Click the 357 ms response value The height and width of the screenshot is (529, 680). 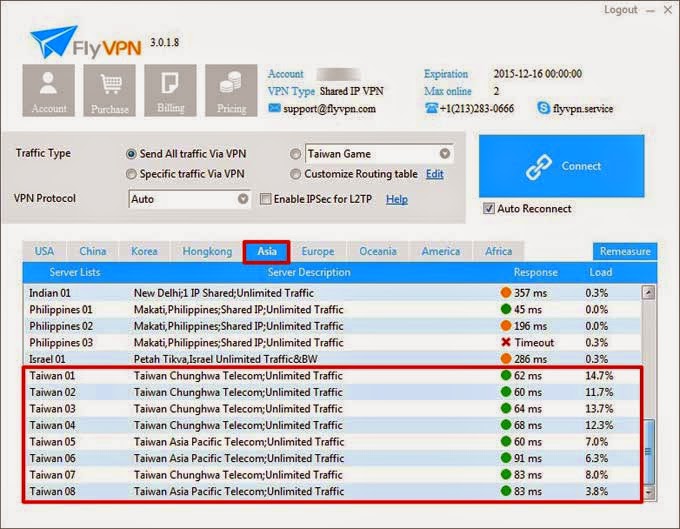pos(530,293)
